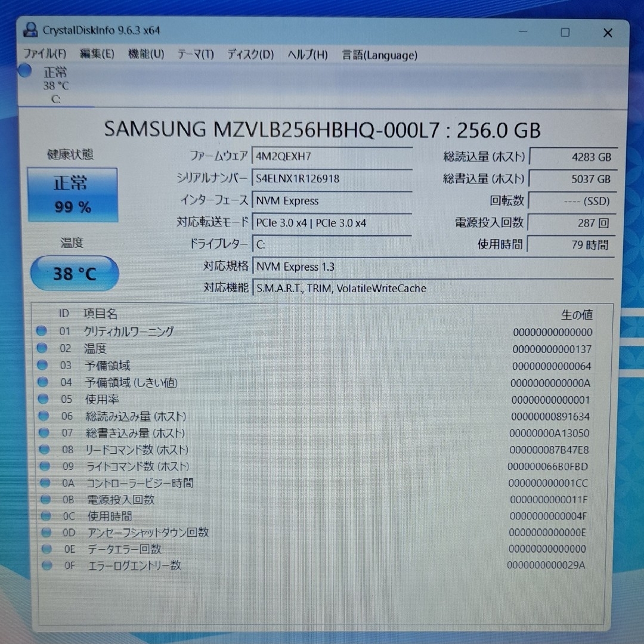Click the interface field NVM Express

pos(332,201)
